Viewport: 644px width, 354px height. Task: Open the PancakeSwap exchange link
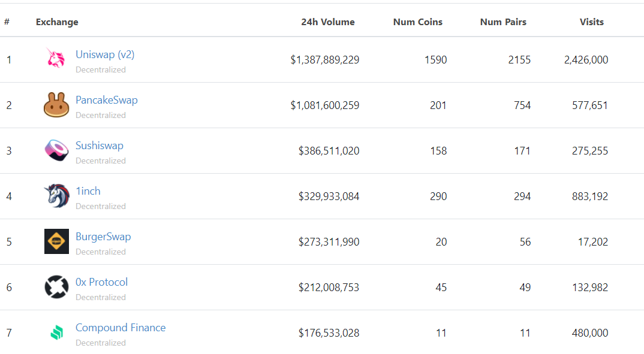(x=107, y=100)
